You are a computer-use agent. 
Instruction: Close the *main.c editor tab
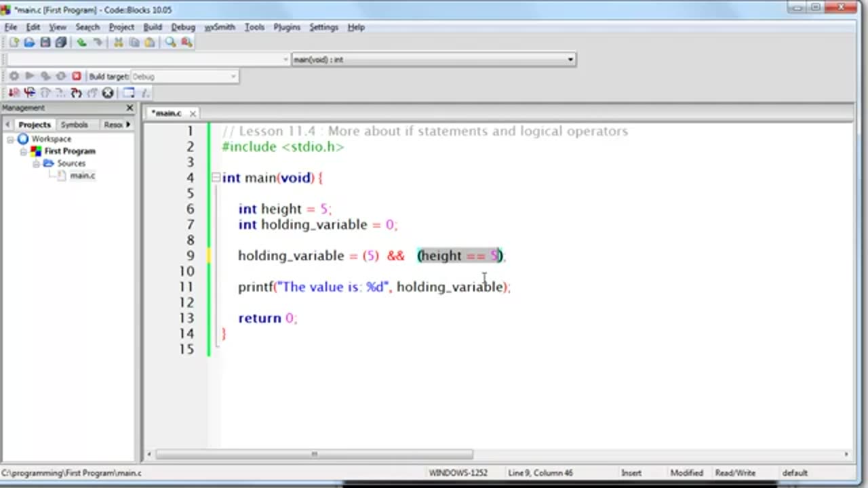193,114
